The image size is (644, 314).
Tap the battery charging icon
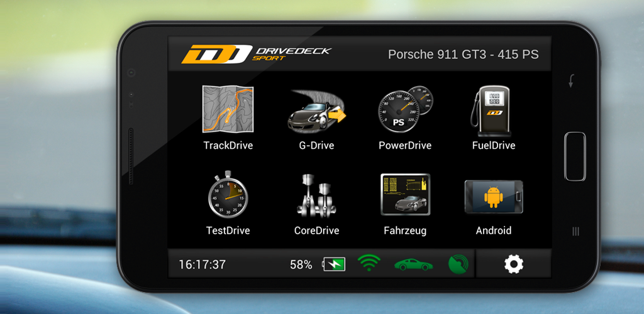[x=334, y=264]
